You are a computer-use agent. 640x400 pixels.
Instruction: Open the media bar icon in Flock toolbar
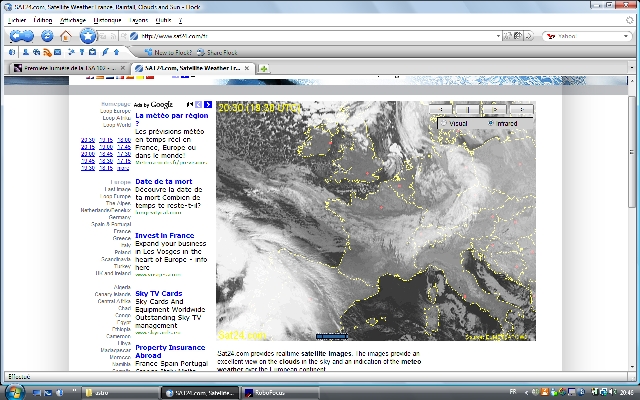[36, 52]
